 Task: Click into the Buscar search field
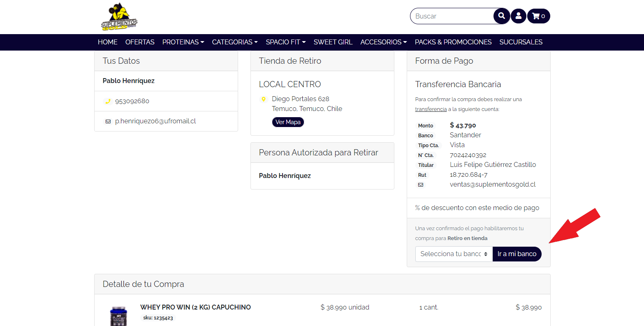pos(452,16)
